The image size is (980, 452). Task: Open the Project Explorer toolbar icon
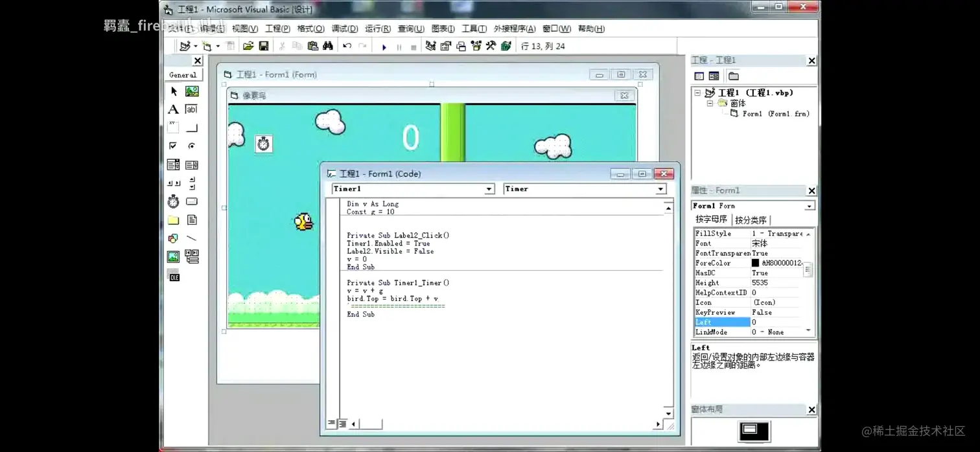pyautogui.click(x=430, y=47)
